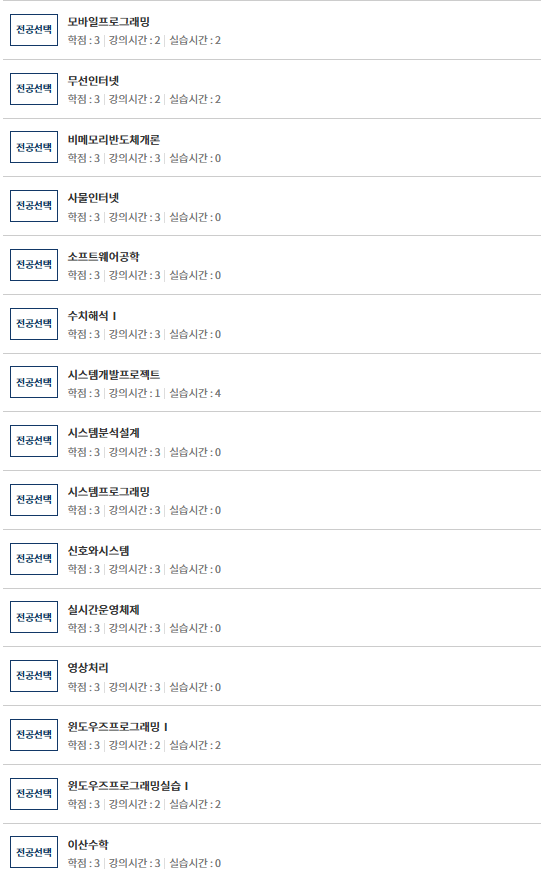The width and height of the screenshot is (541, 880).
Task: Click the 영상처리 course title
Action: [88, 668]
